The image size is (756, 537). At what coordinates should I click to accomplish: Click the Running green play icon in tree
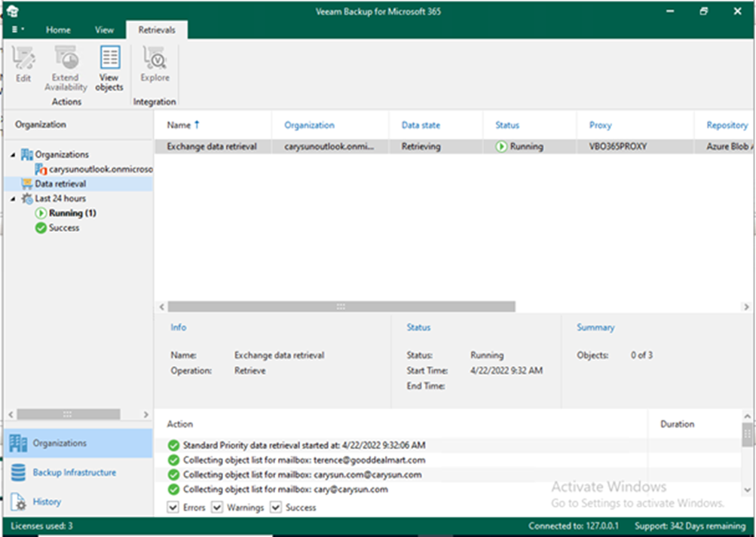(41, 213)
